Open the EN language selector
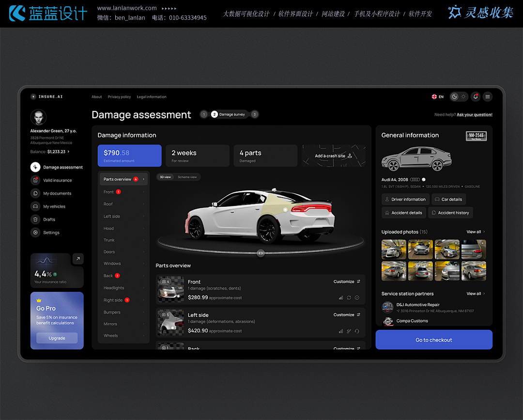Screen dimensions: 523x420 point(438,97)
